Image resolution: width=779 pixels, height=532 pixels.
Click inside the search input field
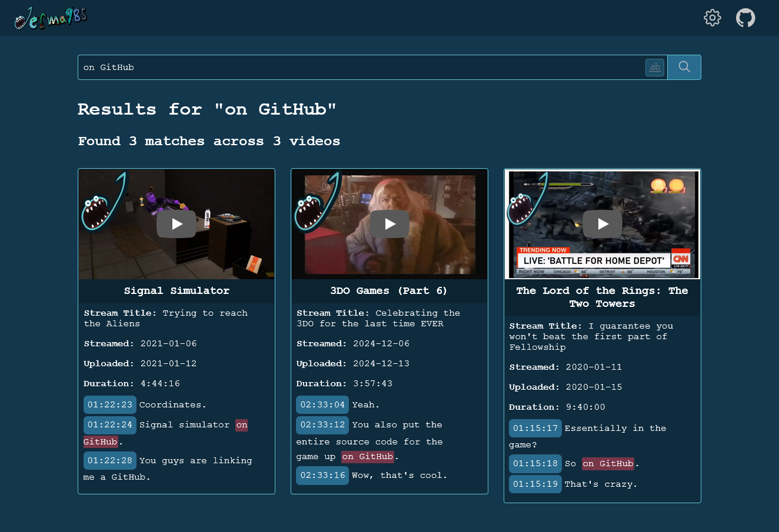click(x=294, y=67)
